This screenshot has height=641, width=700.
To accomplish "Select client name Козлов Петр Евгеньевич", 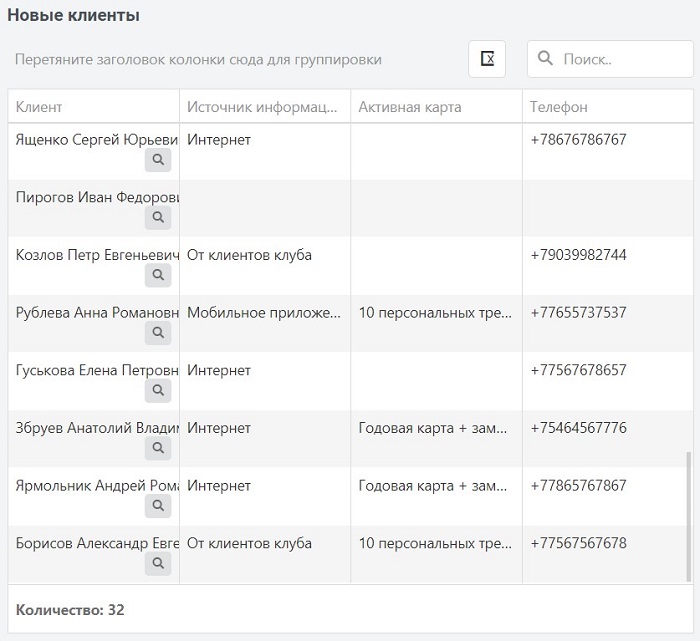I will click(x=97, y=255).
